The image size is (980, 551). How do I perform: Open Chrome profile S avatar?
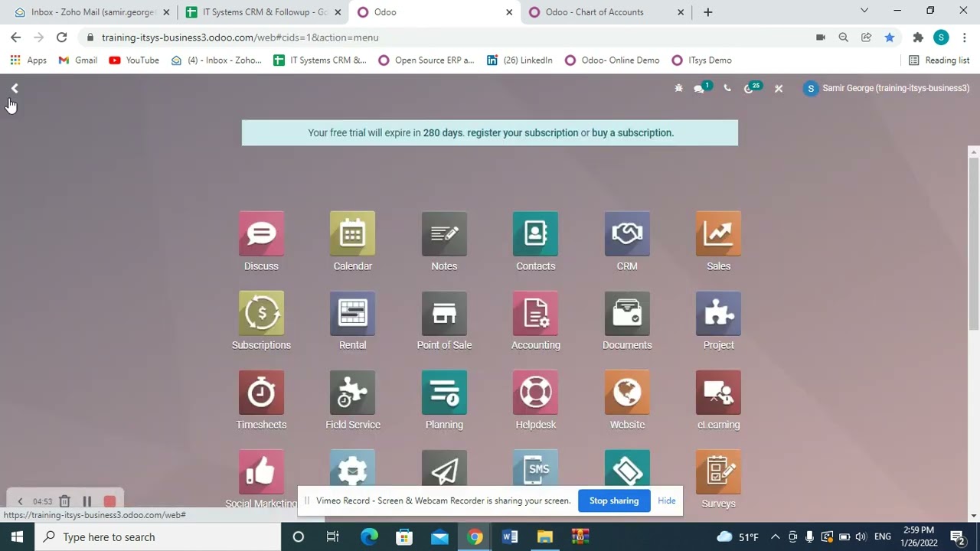[941, 37]
